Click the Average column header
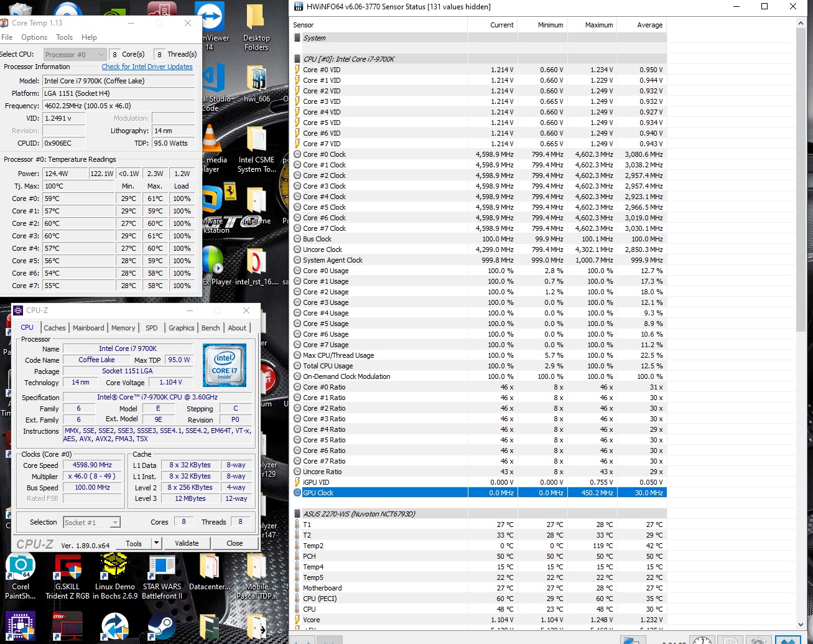 642,25
